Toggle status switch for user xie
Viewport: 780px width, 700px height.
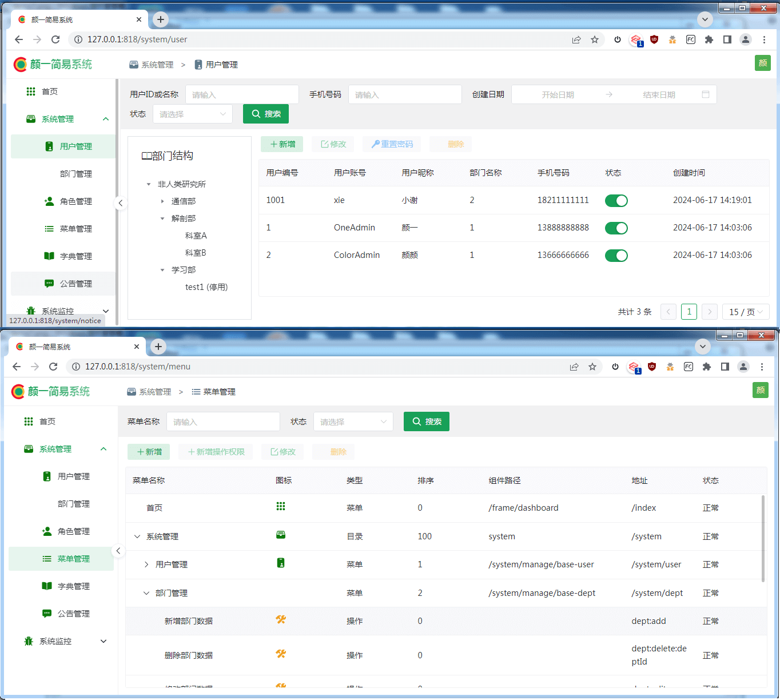[616, 201]
